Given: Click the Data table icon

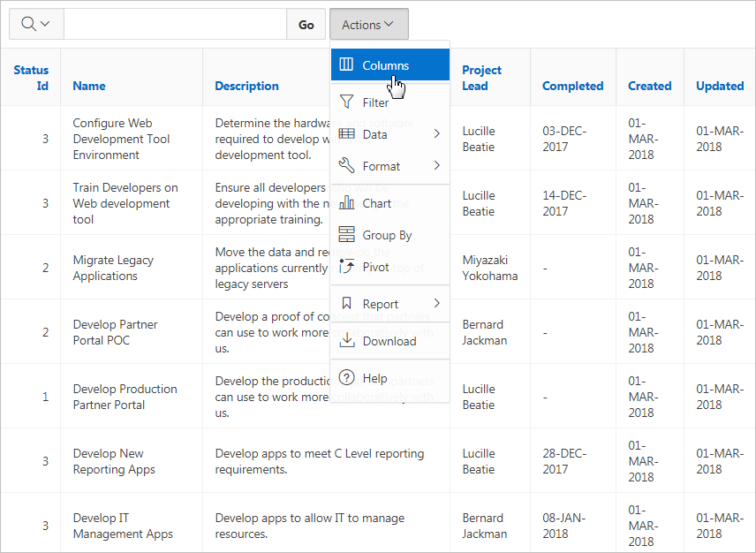Looking at the screenshot, I should click(x=346, y=134).
